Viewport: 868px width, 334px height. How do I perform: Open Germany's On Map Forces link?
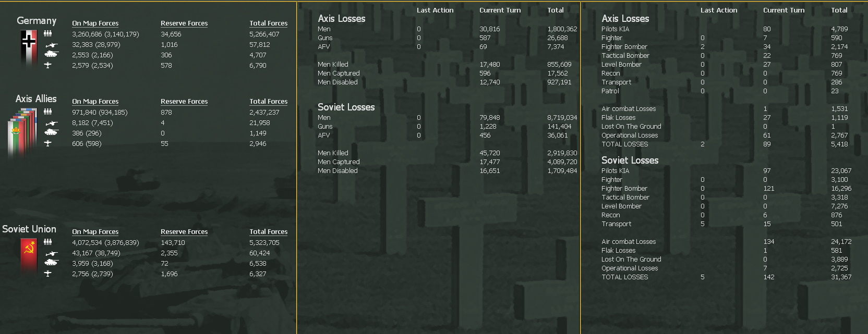pyautogui.click(x=95, y=23)
